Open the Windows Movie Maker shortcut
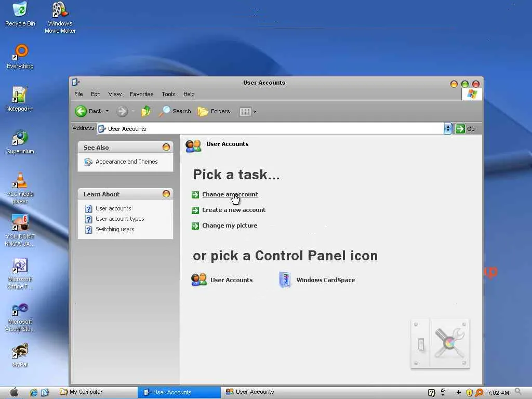 click(60, 17)
